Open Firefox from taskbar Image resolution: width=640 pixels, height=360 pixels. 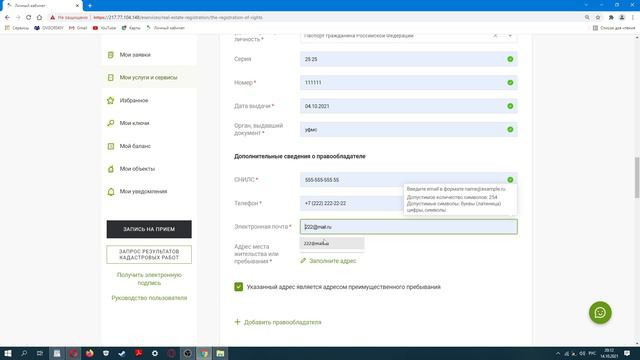(x=89, y=353)
